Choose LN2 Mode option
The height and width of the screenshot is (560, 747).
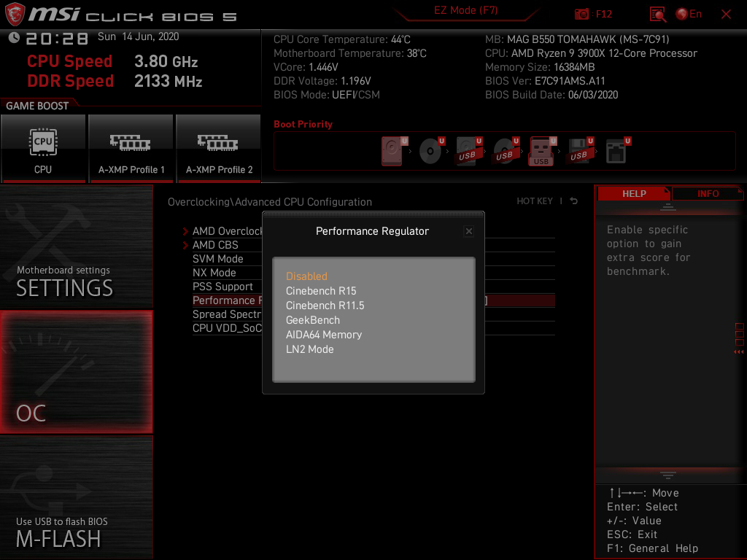(x=309, y=349)
